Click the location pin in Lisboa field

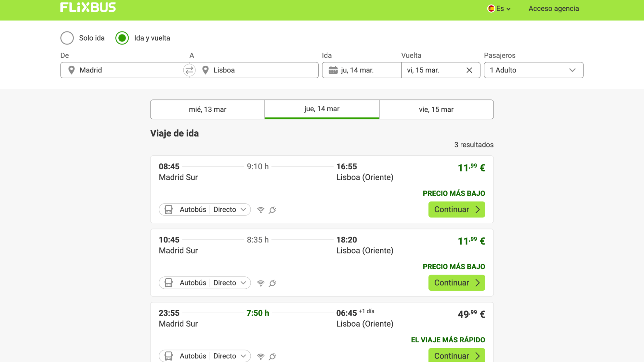[206, 70]
